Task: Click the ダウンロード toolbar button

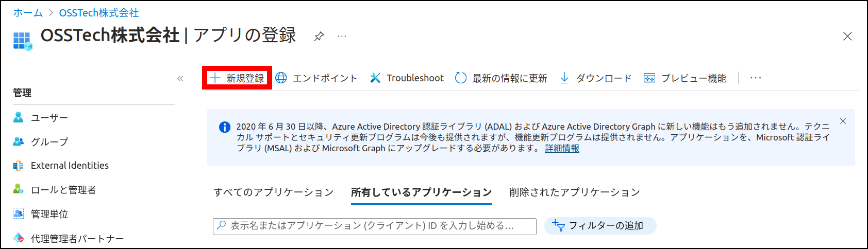Action: (x=596, y=78)
